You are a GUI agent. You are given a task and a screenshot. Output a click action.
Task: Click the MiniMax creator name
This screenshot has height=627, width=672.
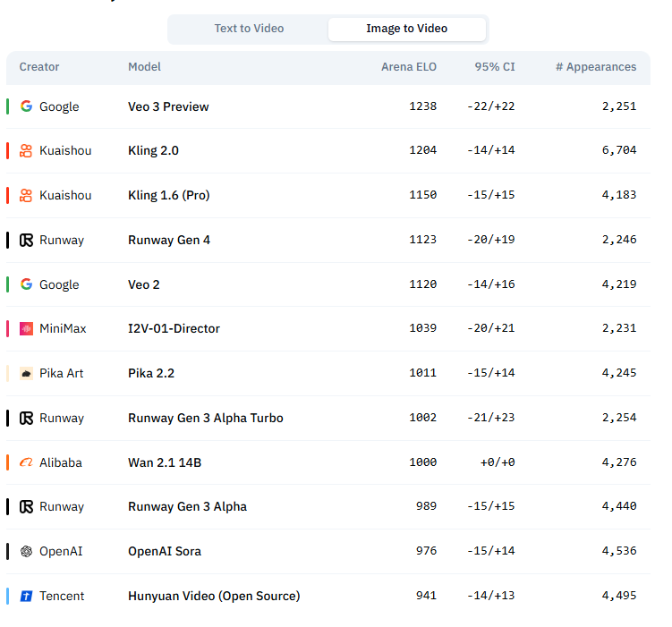[x=63, y=328]
